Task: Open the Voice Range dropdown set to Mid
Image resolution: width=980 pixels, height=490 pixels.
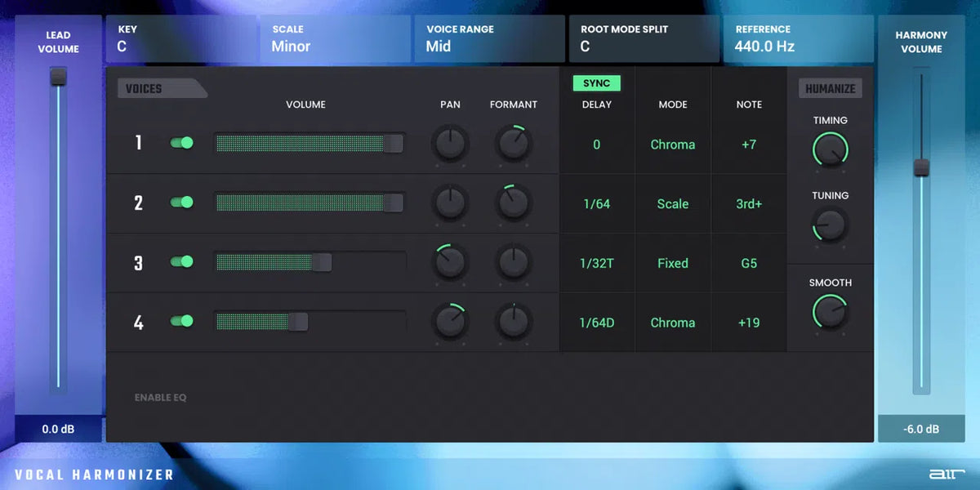Action: 488,38
